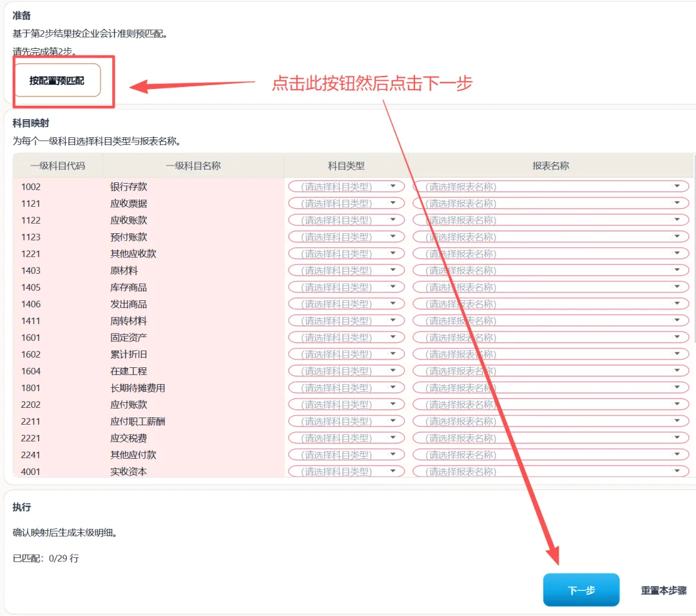The height and width of the screenshot is (616, 696).
Task: Click the 一级科目代码 column header
Action: click(58, 166)
